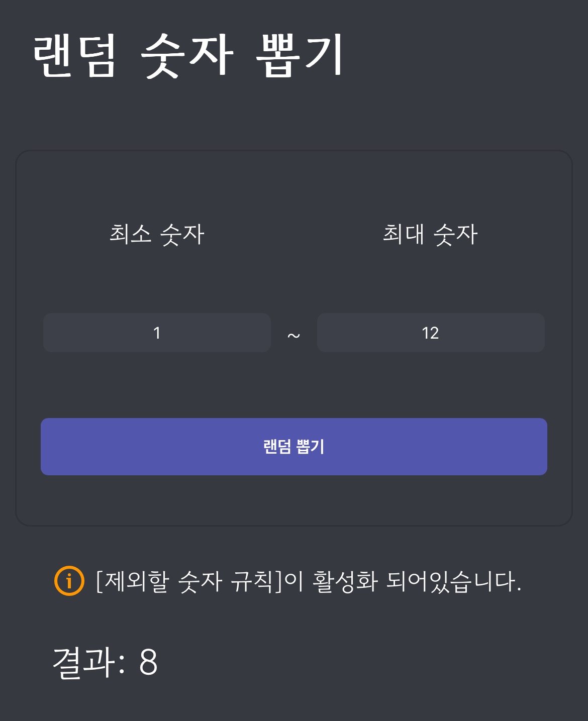Click the tilde separator between inputs
Screen dimensions: 588x721
pyautogui.click(x=294, y=335)
